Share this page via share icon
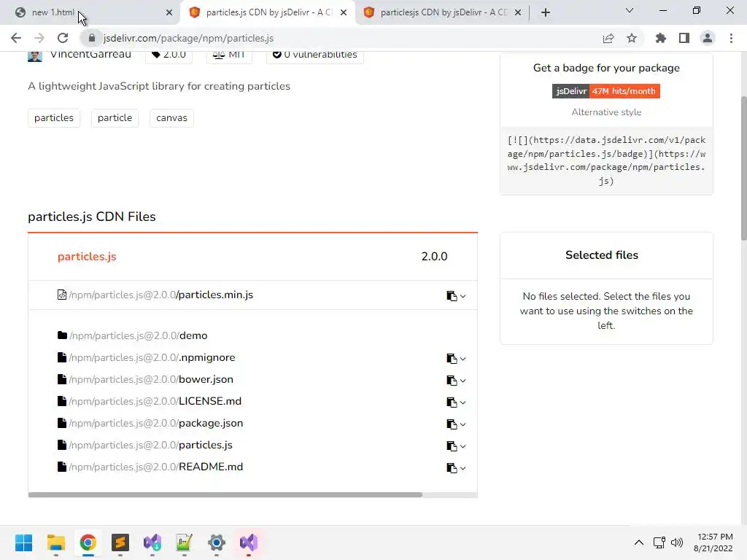Viewport: 747px width, 560px height. [x=608, y=38]
